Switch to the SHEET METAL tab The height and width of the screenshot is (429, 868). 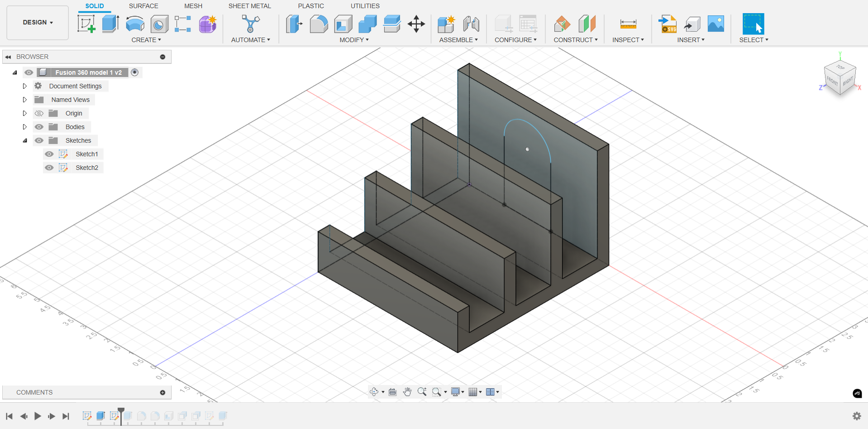pyautogui.click(x=250, y=6)
